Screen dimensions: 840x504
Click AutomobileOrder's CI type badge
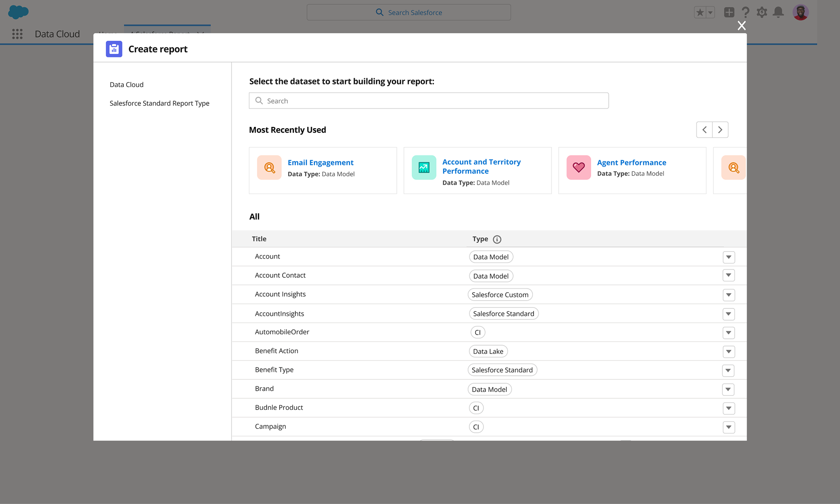(x=478, y=332)
